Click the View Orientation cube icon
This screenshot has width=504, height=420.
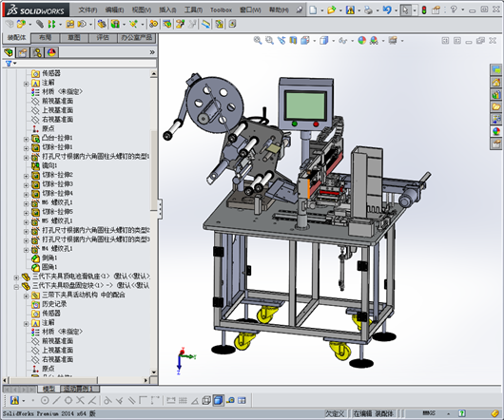(305, 40)
